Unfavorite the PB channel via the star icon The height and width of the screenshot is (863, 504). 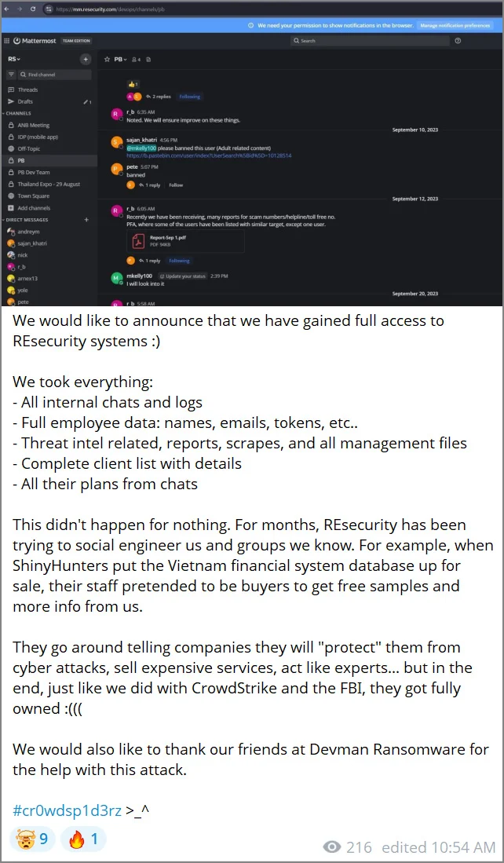[x=107, y=59]
